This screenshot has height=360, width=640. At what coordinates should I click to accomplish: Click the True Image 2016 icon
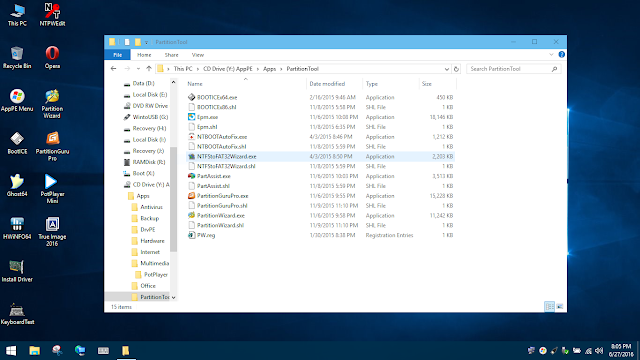(x=52, y=232)
